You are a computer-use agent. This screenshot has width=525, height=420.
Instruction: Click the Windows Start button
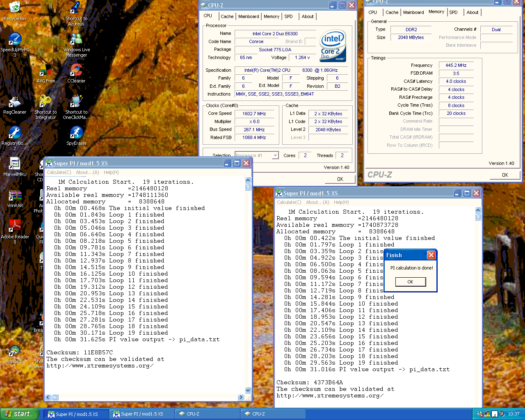coord(19,414)
